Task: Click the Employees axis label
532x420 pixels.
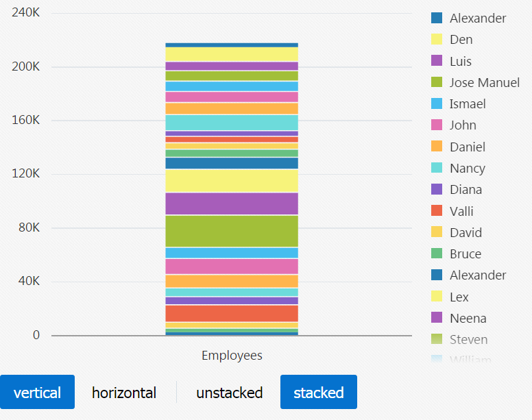Action: (232, 356)
